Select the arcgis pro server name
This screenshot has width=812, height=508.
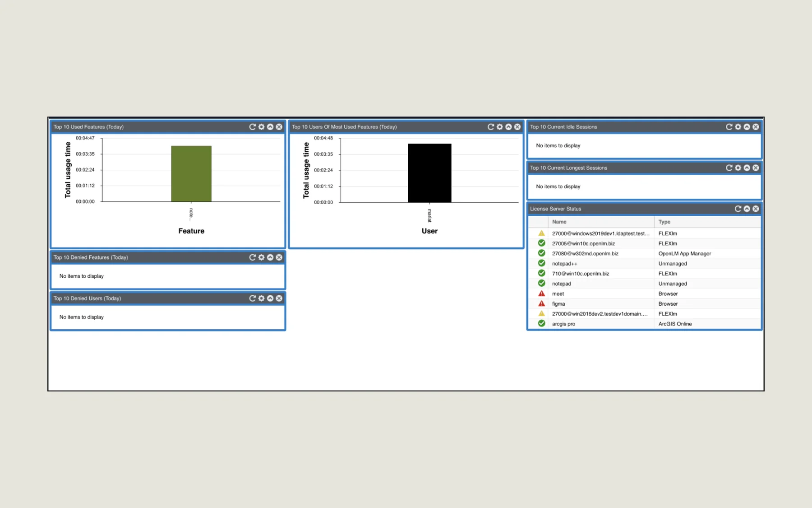[x=563, y=324]
